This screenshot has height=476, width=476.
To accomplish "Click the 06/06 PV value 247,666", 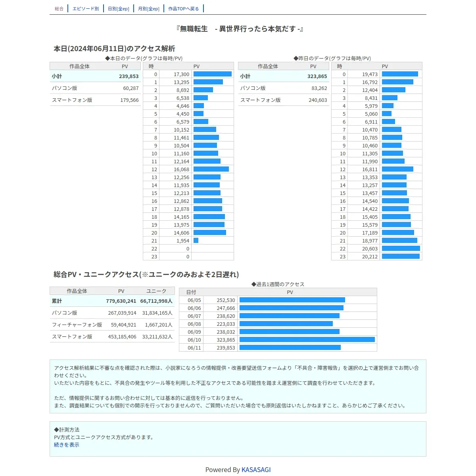I will click(x=226, y=308).
